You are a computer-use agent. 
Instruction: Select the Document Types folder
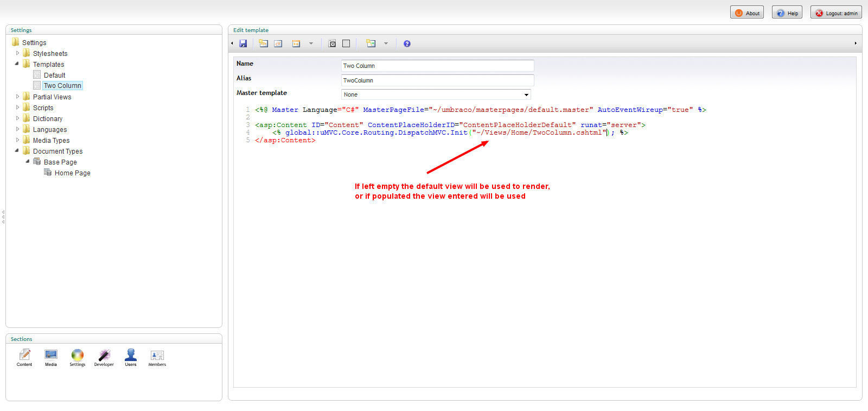[x=58, y=151]
